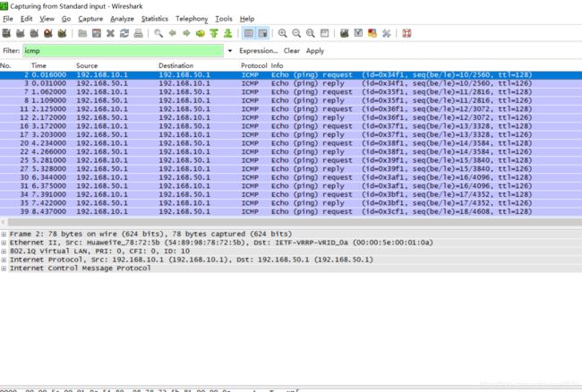Screen dimensions: 582x392
Task: Open the File menu
Action: tap(8, 19)
